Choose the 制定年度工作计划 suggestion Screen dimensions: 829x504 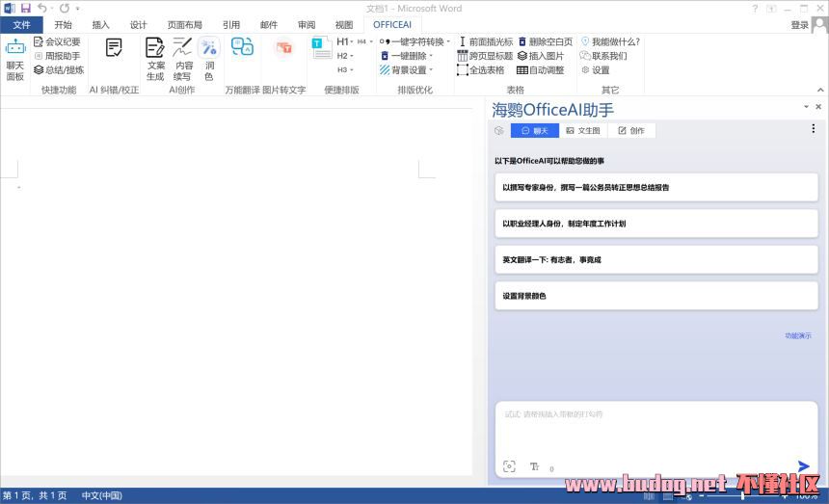[656, 224]
